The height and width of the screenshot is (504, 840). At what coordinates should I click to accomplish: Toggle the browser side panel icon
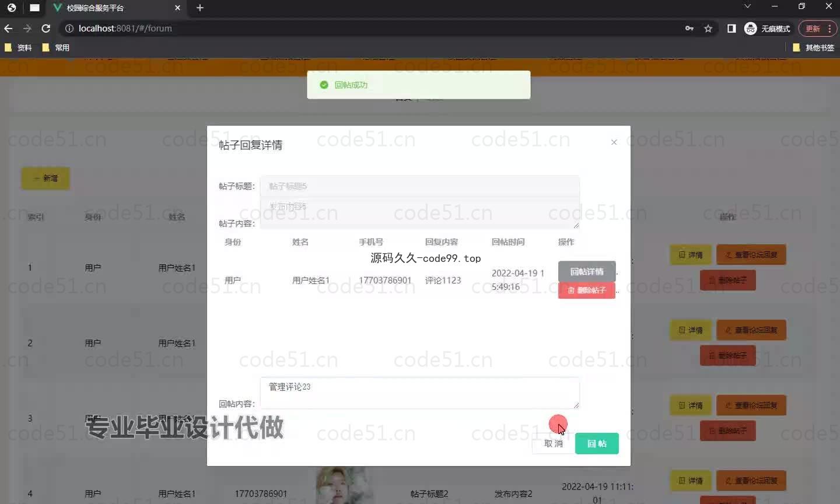coord(731,28)
